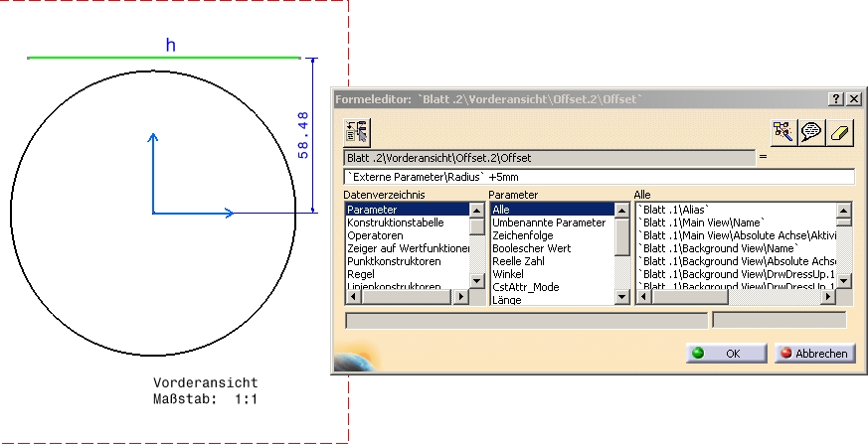The height and width of the screenshot is (444, 868).
Task: Click the comment speech bubble icon
Action: point(811,133)
